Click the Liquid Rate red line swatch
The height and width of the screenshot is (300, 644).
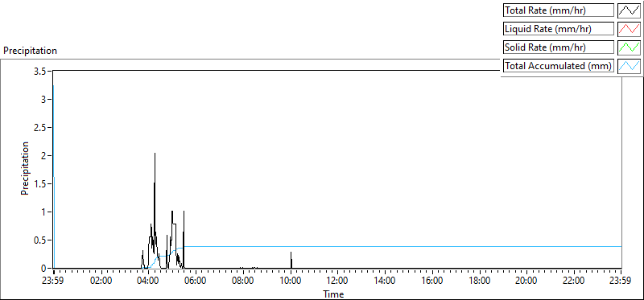tap(629, 29)
